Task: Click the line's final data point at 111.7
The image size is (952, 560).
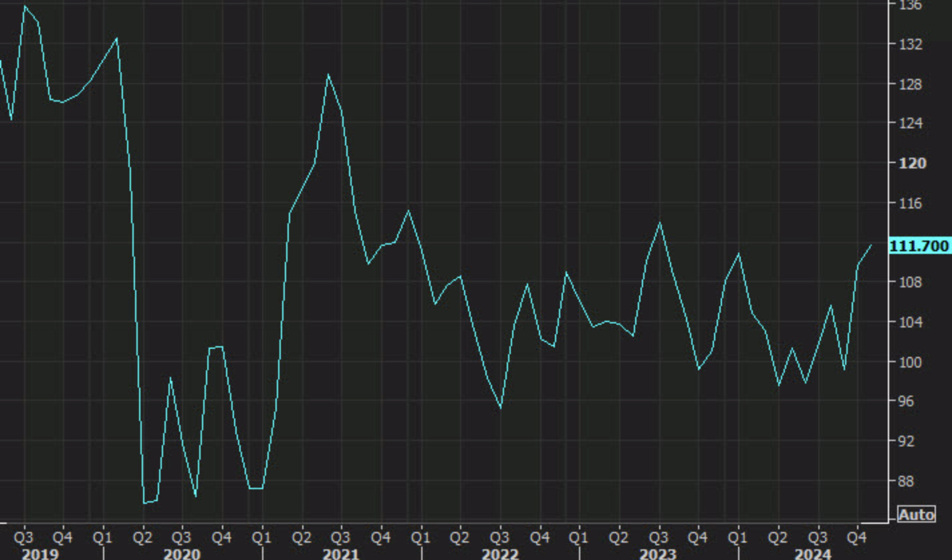Action: (x=871, y=245)
